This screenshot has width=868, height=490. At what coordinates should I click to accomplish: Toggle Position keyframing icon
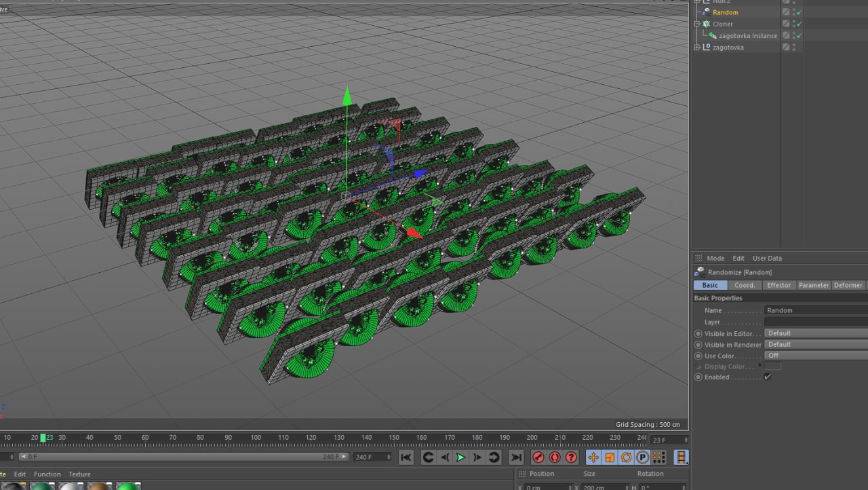tap(593, 457)
